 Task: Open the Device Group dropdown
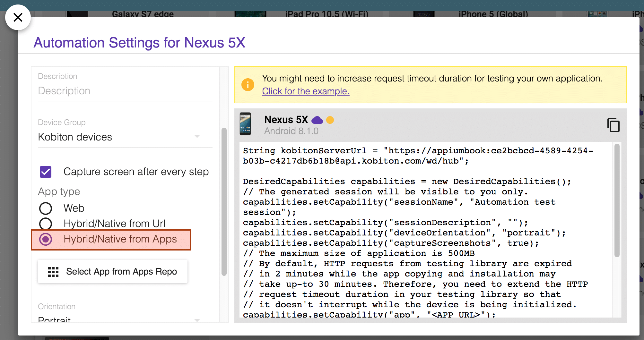click(197, 137)
